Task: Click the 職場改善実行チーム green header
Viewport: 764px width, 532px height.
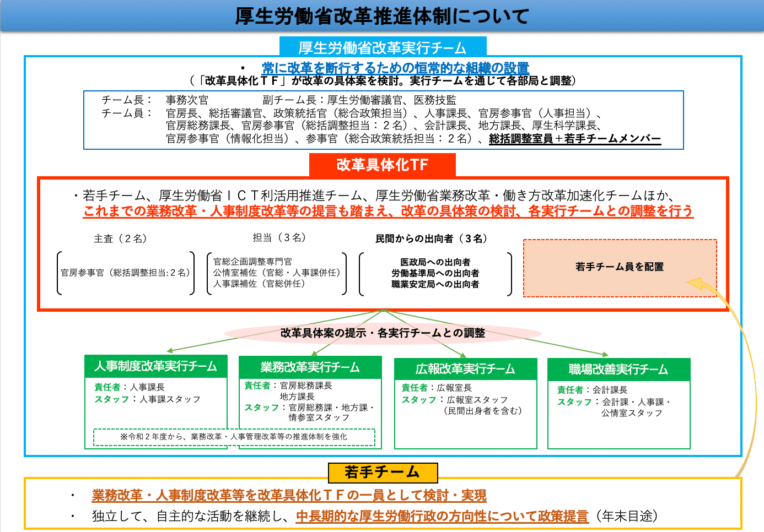Action: click(618, 370)
